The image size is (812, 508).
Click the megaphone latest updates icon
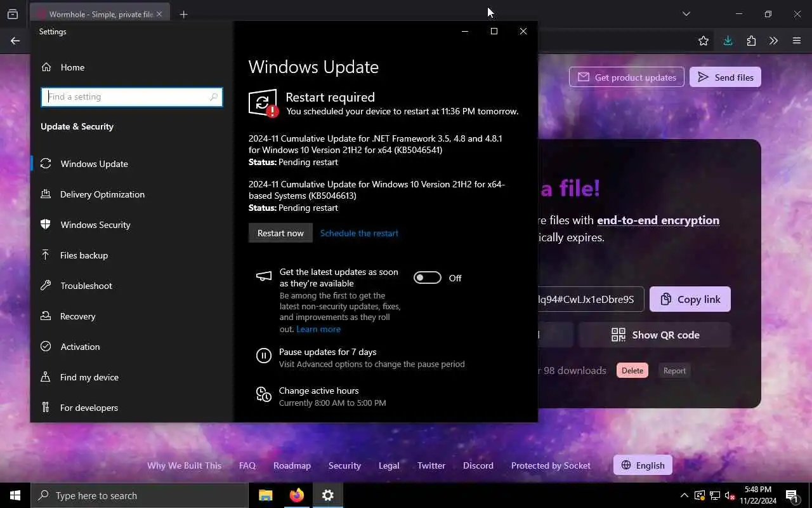[263, 276]
